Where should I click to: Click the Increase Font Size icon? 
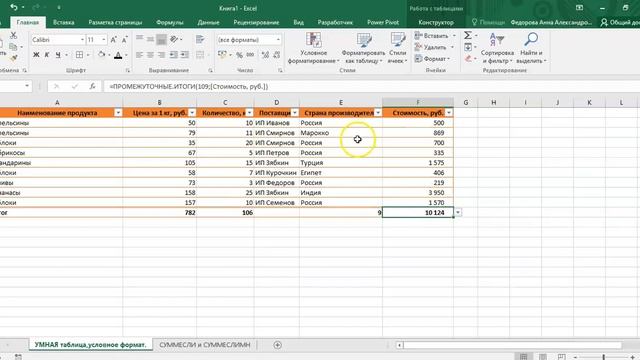[x=114, y=40]
